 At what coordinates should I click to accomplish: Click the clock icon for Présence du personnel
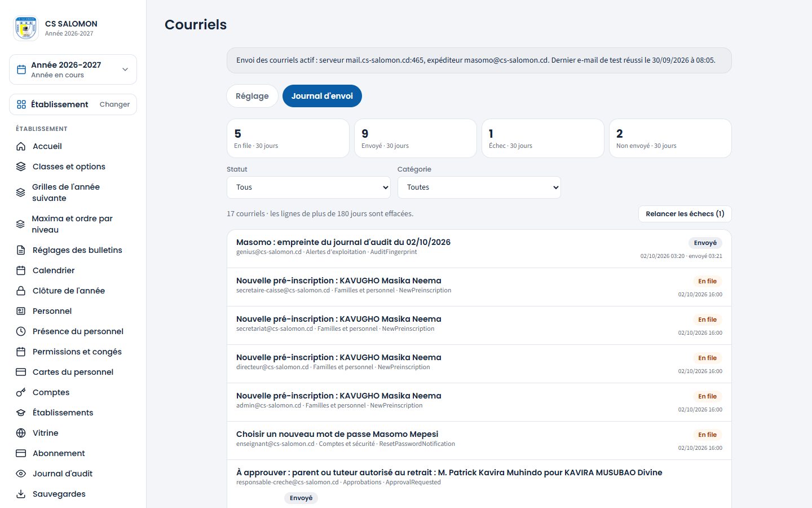(x=21, y=331)
